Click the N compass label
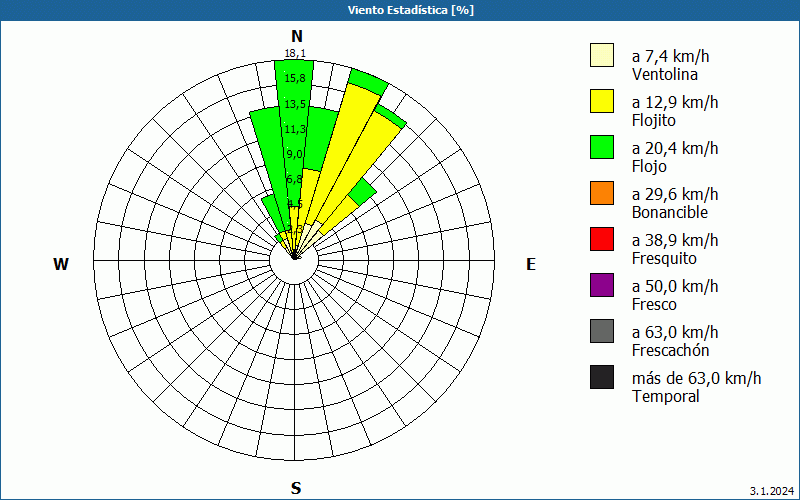Screen dimensions: 800x500 coord(296,36)
